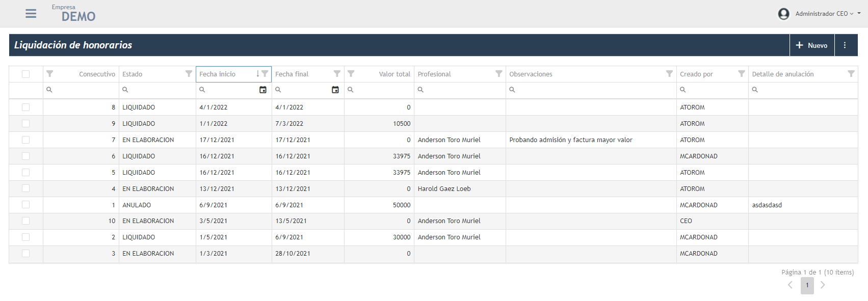The width and height of the screenshot is (868, 301).
Task: Click the Profesional filter input field
Action: click(x=460, y=90)
